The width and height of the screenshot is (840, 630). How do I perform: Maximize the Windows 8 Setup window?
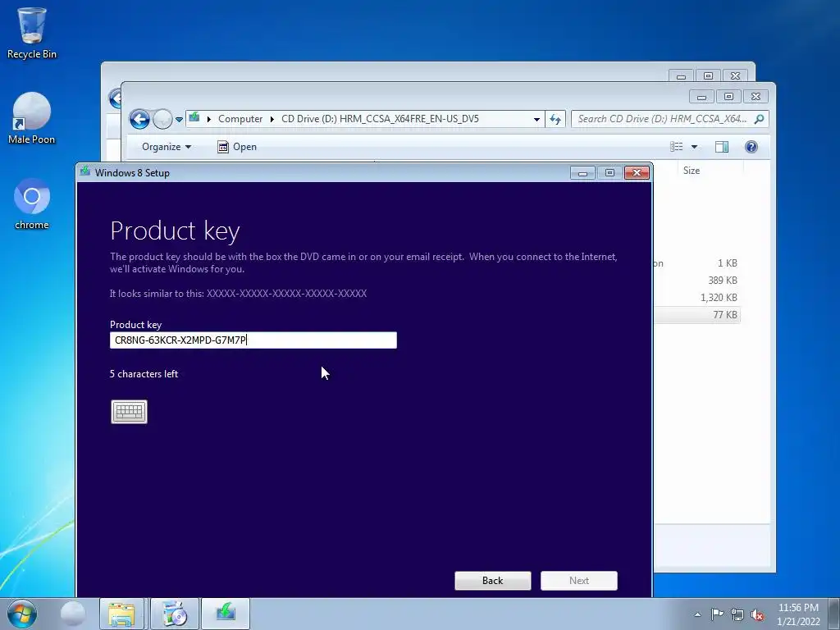(609, 172)
